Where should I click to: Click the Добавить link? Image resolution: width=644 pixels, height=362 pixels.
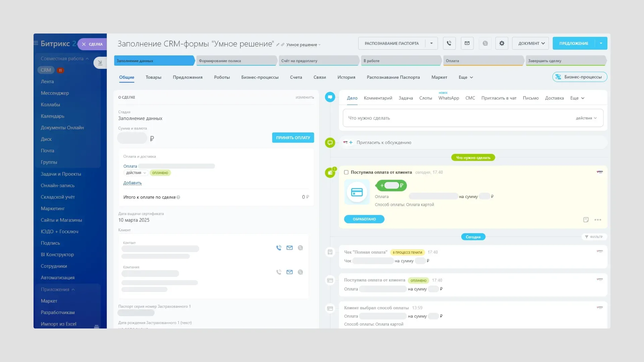132,183
